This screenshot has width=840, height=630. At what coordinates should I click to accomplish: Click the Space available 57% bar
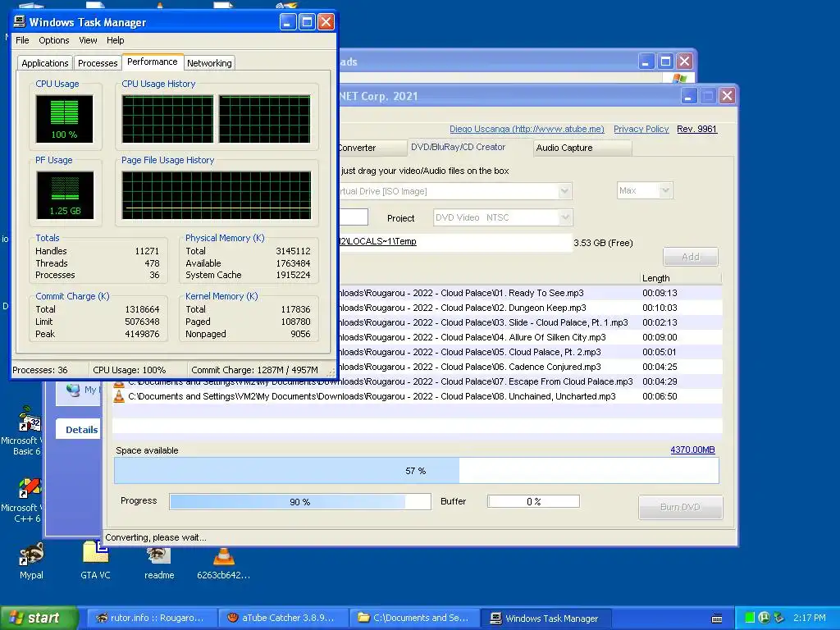[416, 471]
